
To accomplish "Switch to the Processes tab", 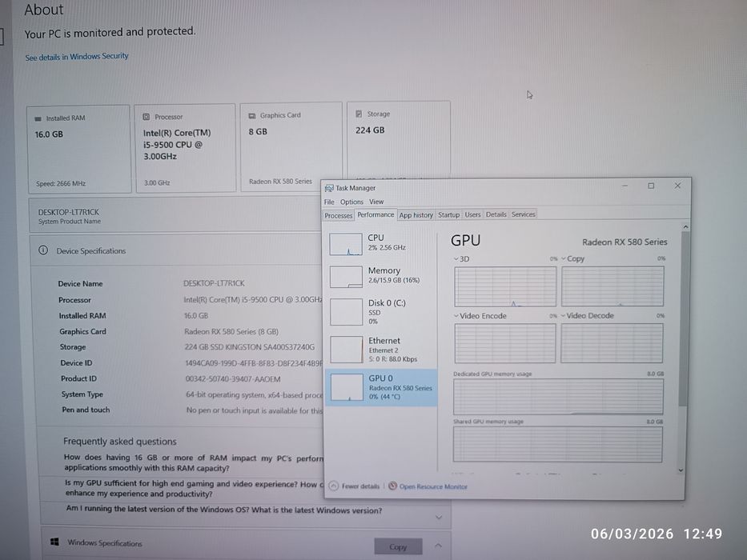I will pyautogui.click(x=338, y=215).
